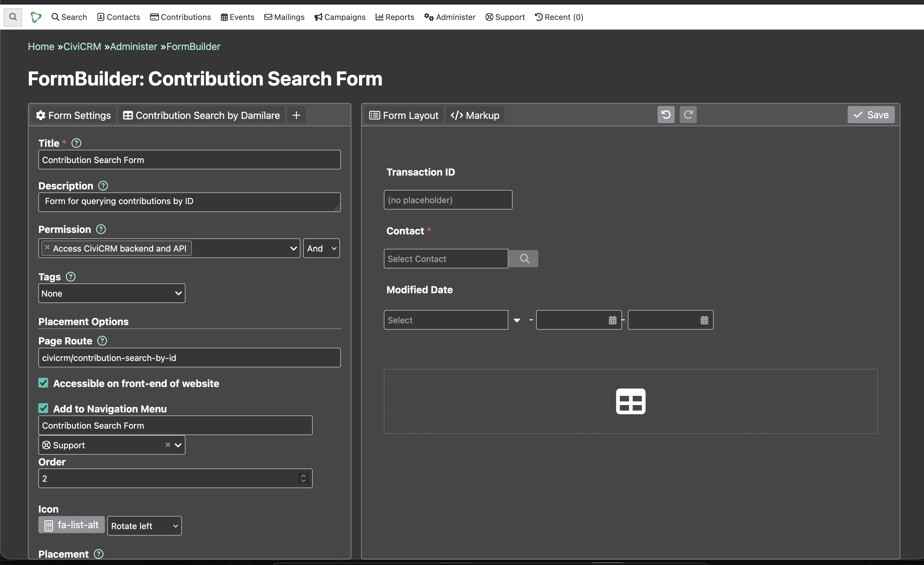Open the Tags None dropdown
The width and height of the screenshot is (924, 565).
(x=112, y=293)
